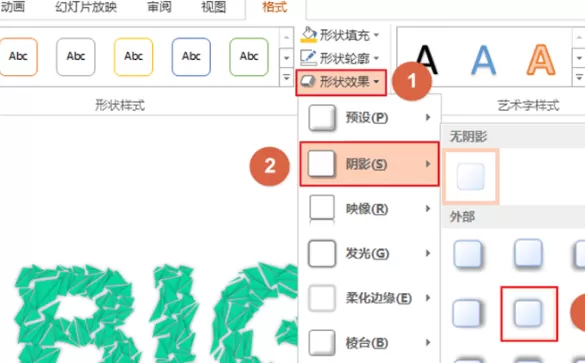Viewport: 585px width, 363px height.
Task: Open the 阴影(S) submenu
Action: point(369,164)
